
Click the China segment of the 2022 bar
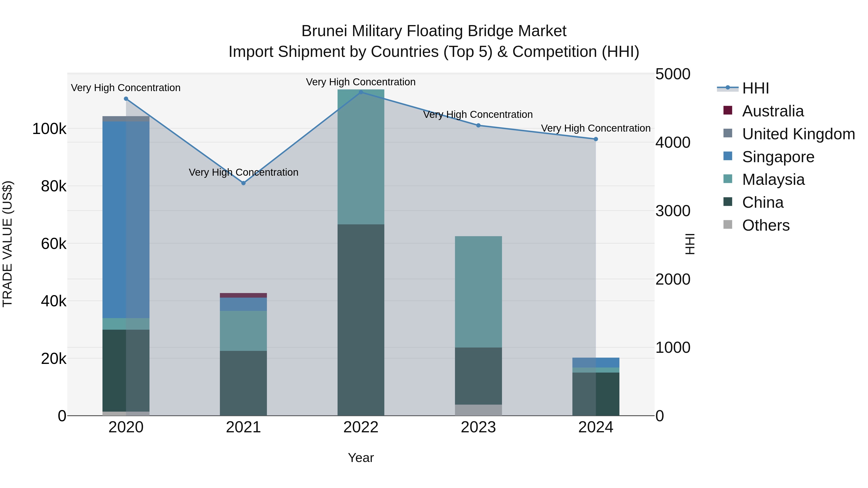[x=361, y=320]
